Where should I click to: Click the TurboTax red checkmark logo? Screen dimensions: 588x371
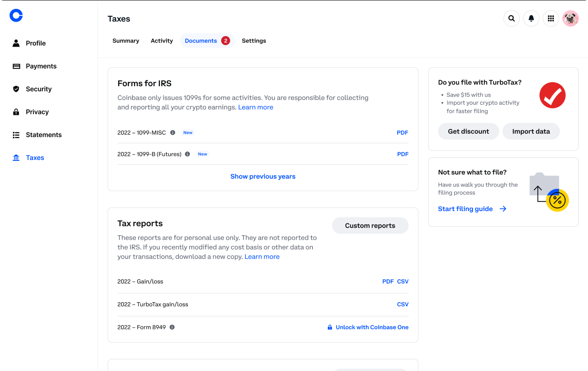tap(552, 95)
